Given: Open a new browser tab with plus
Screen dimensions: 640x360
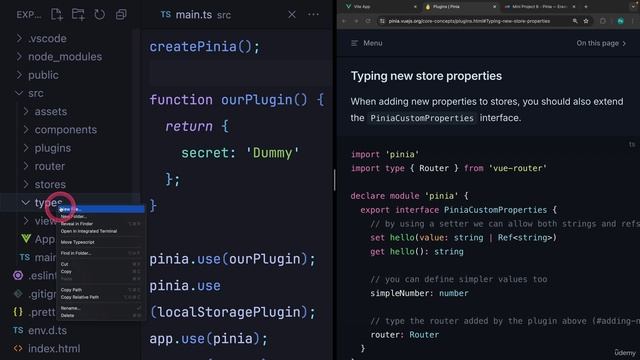Looking at the screenshot, I should click(x=586, y=7).
